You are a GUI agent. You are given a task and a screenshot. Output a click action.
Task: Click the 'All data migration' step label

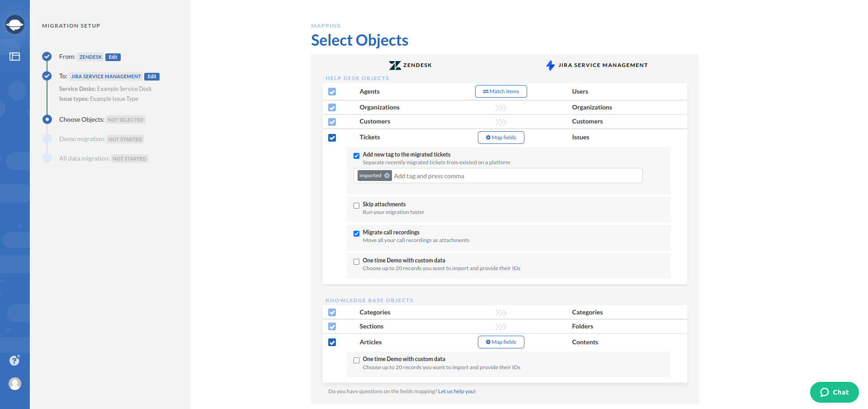[x=85, y=158]
